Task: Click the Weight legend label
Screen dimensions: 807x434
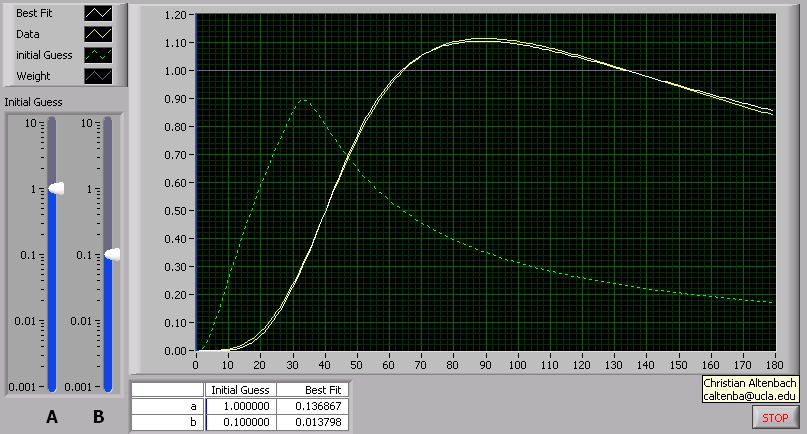Action: [x=33, y=76]
